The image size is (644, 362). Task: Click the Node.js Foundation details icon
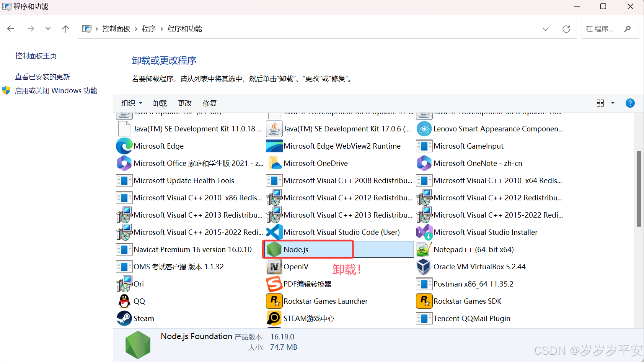pyautogui.click(x=138, y=345)
